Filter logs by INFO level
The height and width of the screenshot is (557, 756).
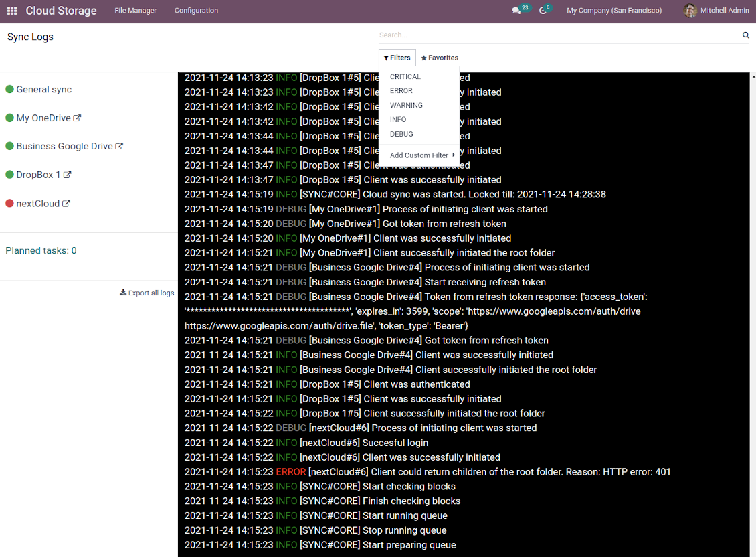(x=398, y=119)
